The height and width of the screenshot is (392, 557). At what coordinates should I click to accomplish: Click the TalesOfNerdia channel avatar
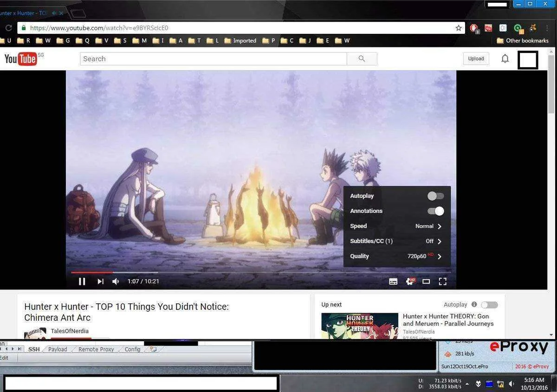[x=35, y=333]
